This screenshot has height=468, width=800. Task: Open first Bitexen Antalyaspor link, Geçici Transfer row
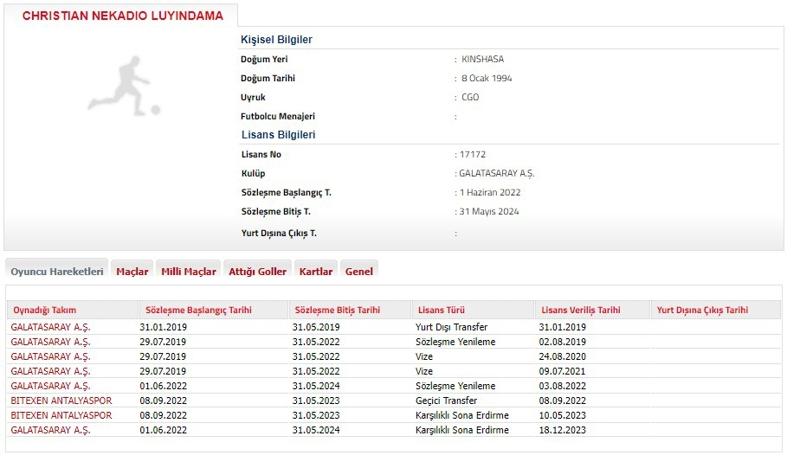click(62, 401)
